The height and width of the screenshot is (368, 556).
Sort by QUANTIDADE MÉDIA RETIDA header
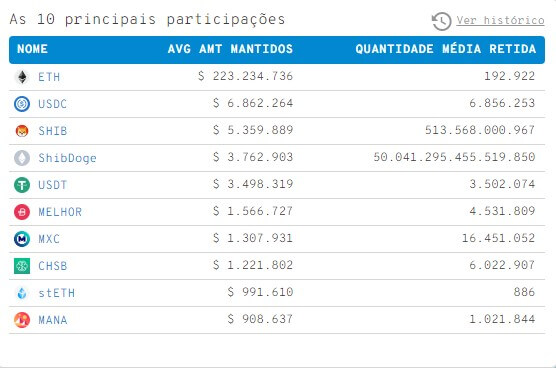[446, 49]
